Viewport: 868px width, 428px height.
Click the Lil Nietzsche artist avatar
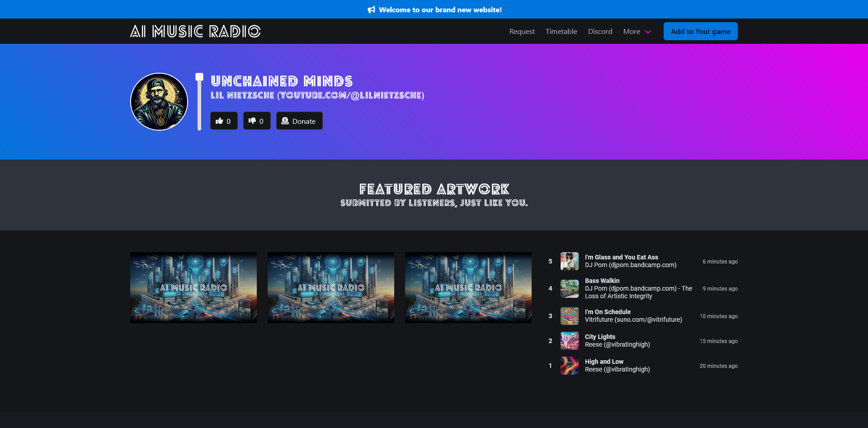159,102
